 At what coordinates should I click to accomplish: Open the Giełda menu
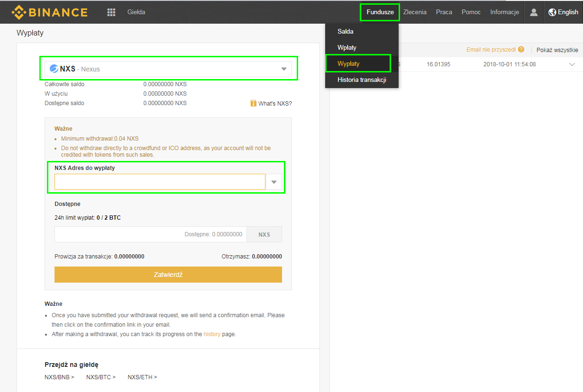coord(137,12)
